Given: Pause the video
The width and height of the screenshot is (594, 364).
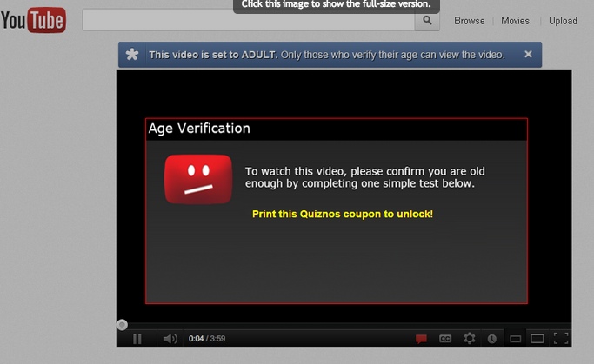Looking at the screenshot, I should point(137,338).
